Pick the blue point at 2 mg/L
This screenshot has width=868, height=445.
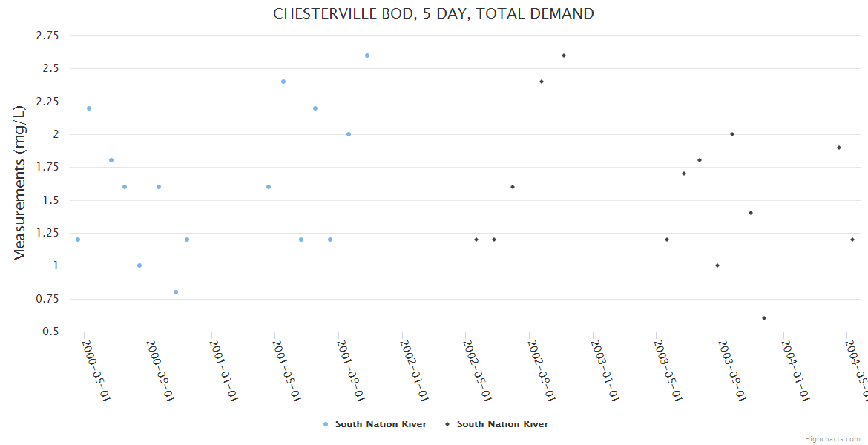(349, 134)
